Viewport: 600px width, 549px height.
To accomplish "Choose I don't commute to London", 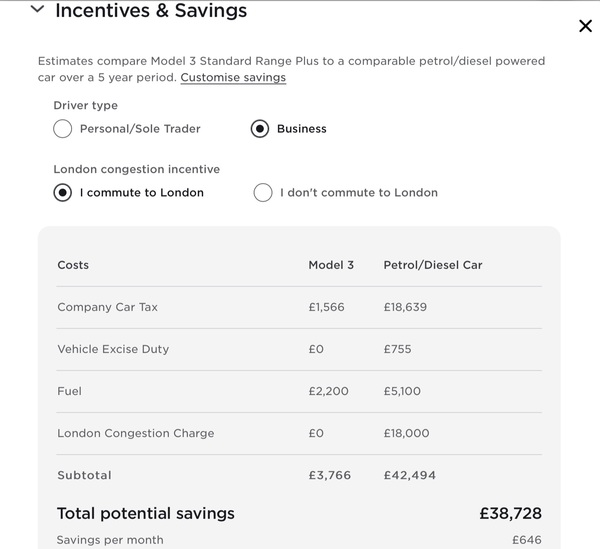I will (263, 192).
